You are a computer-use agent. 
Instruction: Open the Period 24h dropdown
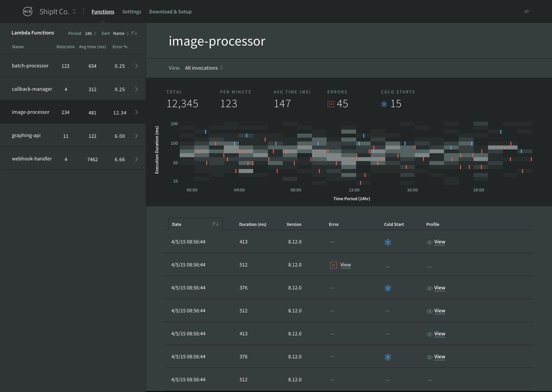(91, 33)
